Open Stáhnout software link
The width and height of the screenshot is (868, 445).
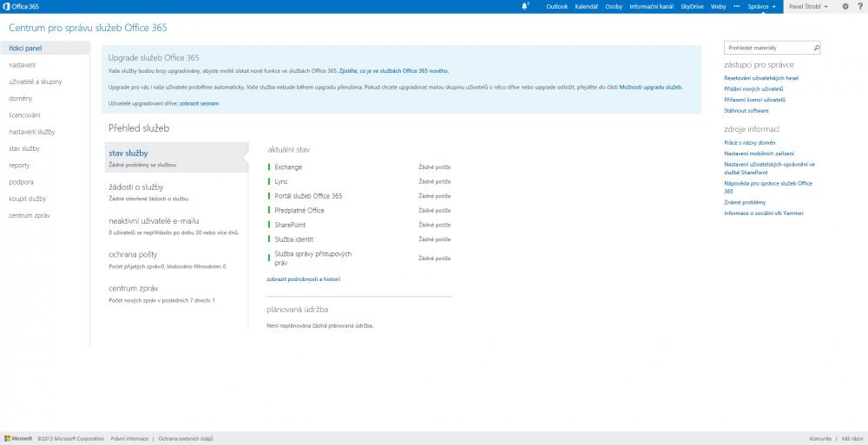[746, 111]
